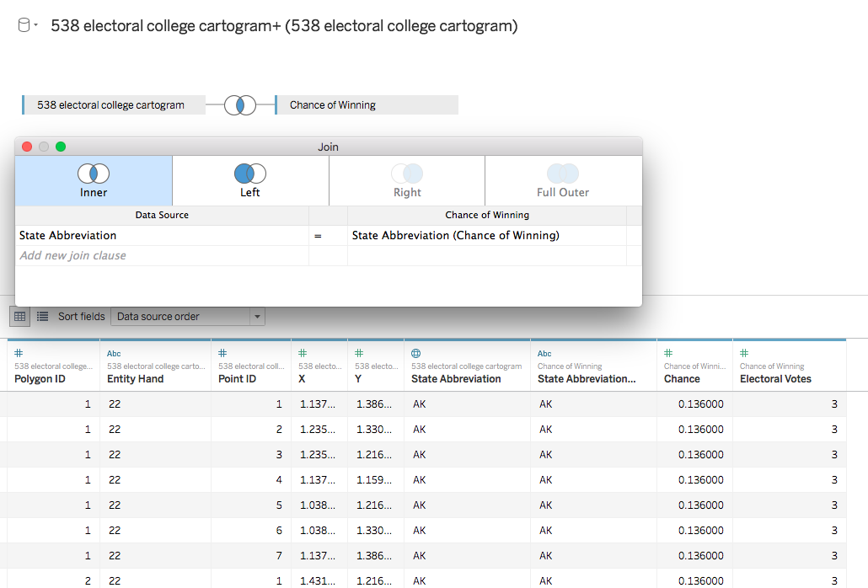Viewport: 868px width, 588px height.
Task: Select the Chance of Winning table
Action: pos(367,105)
